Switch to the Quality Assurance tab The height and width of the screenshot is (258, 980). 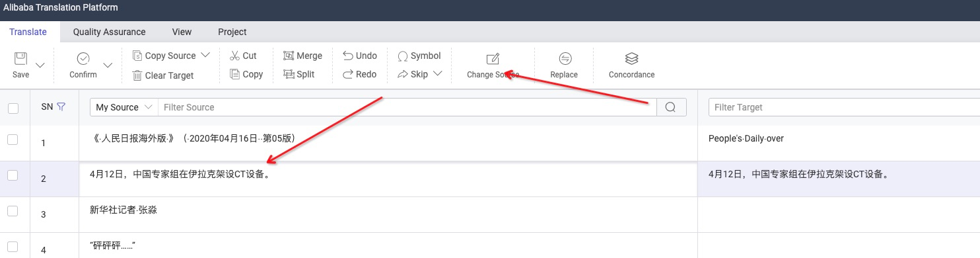[109, 32]
